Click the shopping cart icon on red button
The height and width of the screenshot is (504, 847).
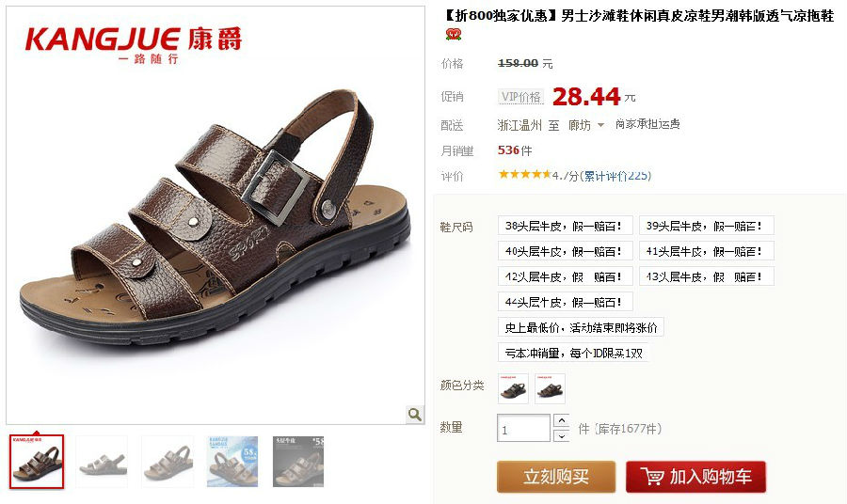[651, 477]
